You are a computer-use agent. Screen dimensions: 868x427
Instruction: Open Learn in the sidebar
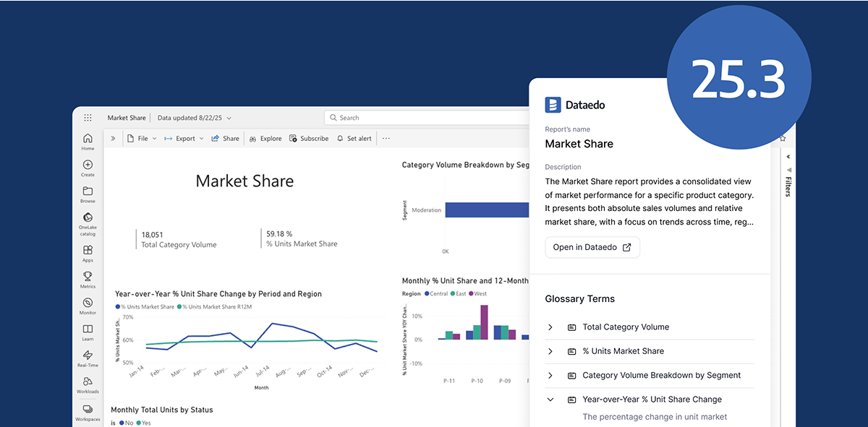(x=88, y=332)
